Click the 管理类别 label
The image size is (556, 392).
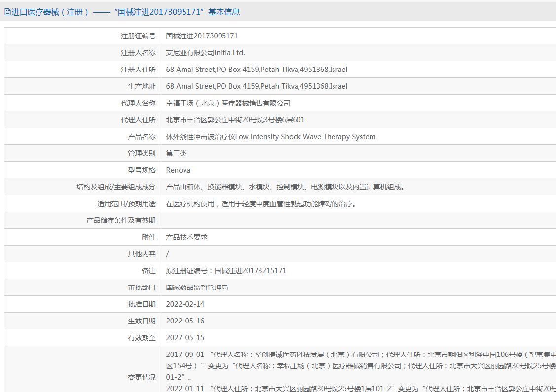(x=142, y=153)
